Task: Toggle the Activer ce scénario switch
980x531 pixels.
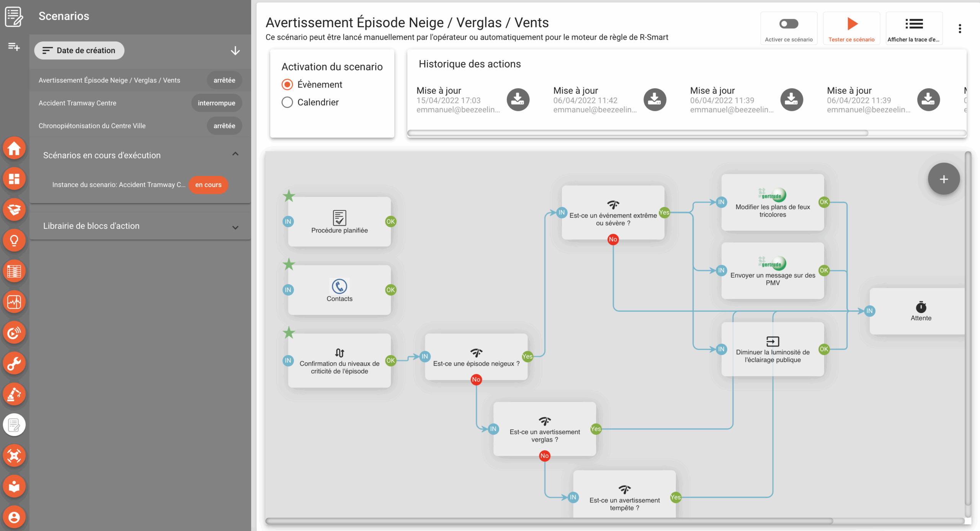Action: 789,24
